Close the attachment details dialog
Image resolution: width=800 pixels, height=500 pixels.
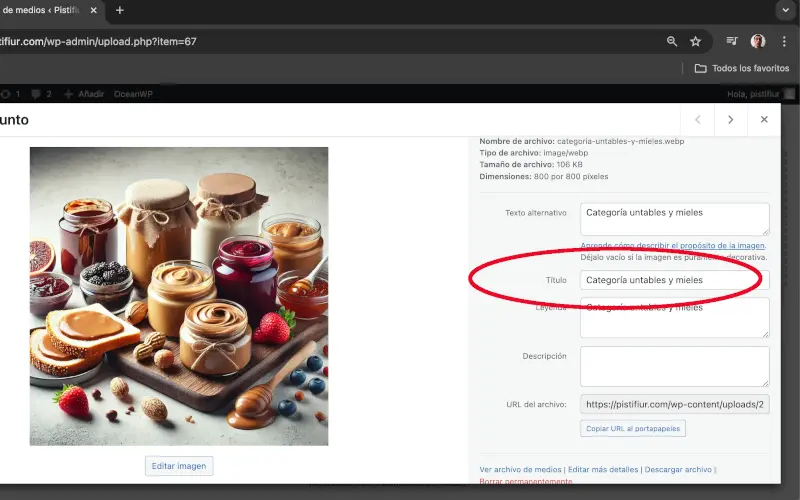(764, 120)
